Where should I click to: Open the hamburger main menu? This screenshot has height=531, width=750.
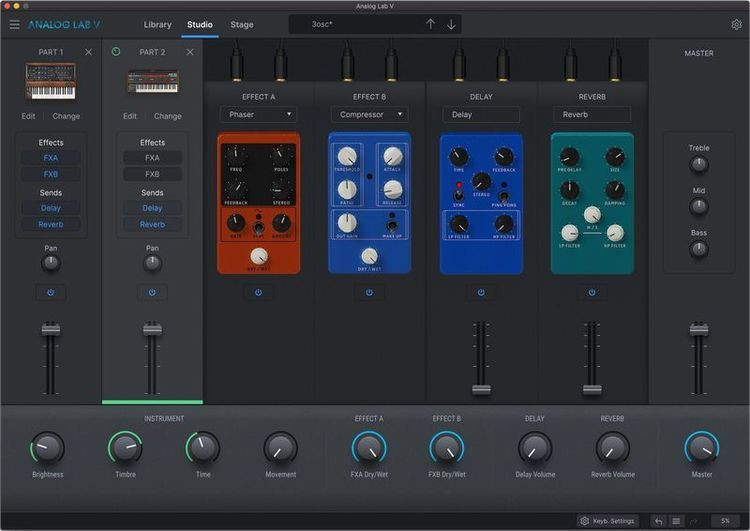click(x=14, y=24)
